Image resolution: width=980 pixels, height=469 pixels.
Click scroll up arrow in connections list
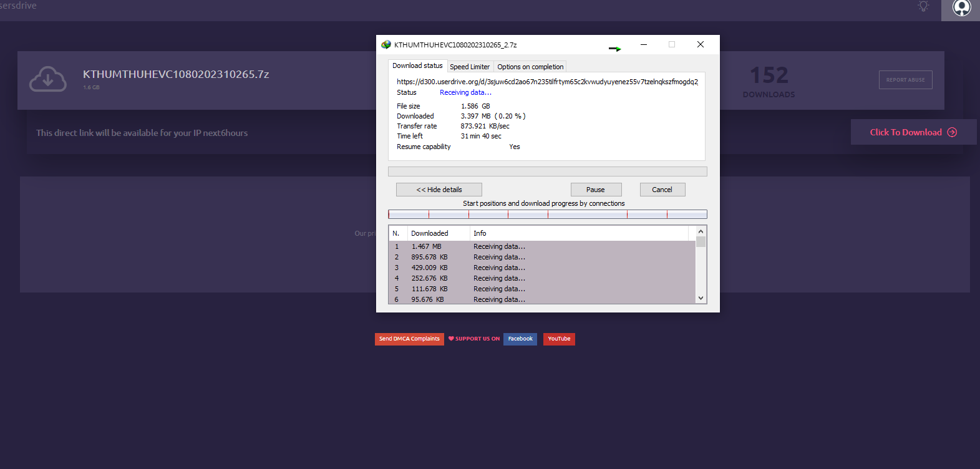point(701,231)
